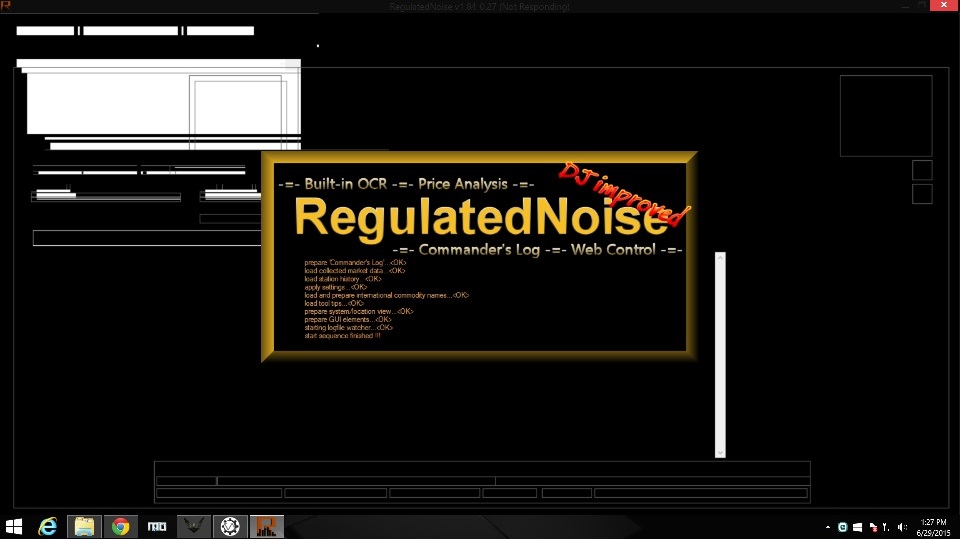Image resolution: width=969 pixels, height=541 pixels.
Task: Show hidden system tray icons
Action: (827, 527)
